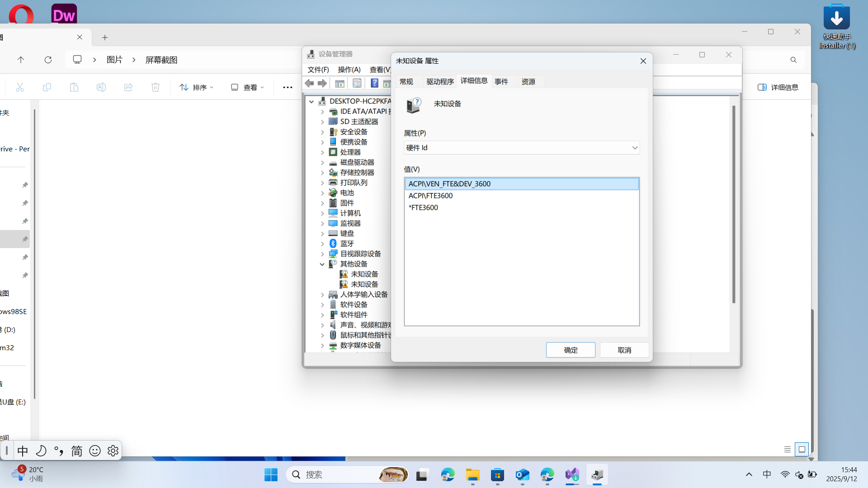
Task: Click the delete trash icon in Explorer toolbar
Action: pos(155,87)
